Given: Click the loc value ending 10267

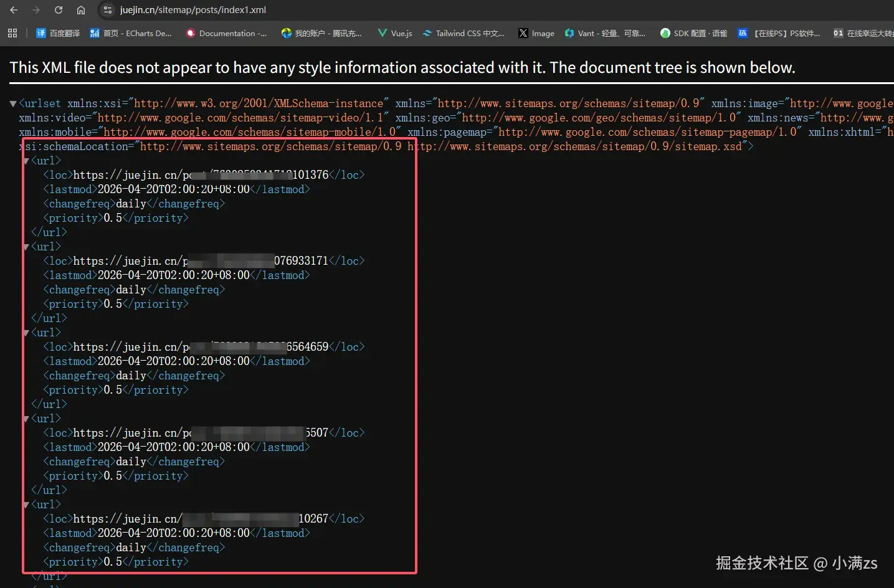Looking at the screenshot, I should [201, 519].
